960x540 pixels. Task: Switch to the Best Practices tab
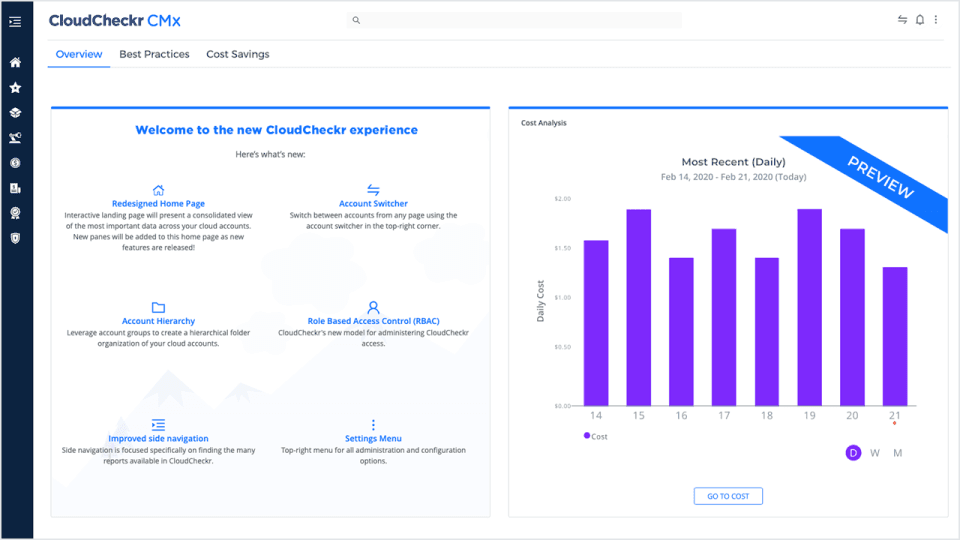[154, 54]
